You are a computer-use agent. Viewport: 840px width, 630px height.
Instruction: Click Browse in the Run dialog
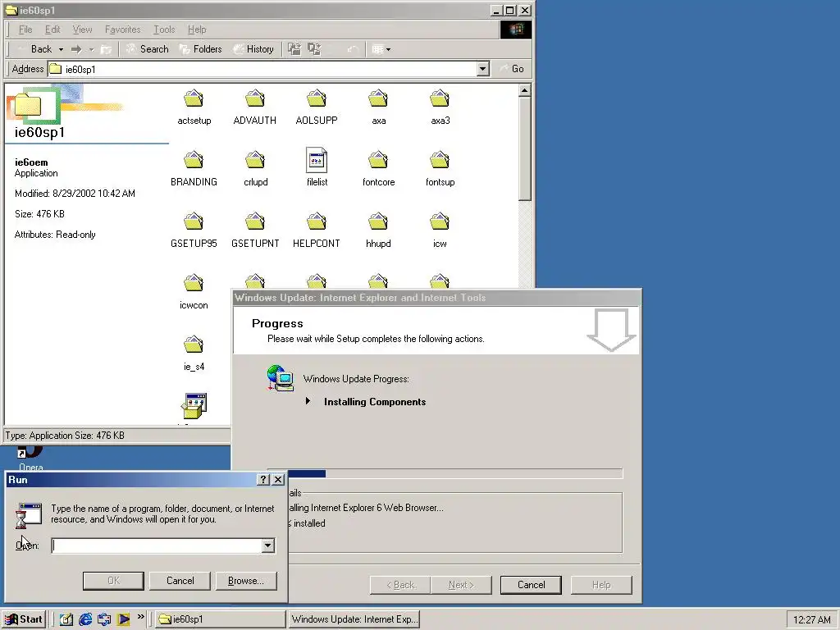pyautogui.click(x=246, y=581)
